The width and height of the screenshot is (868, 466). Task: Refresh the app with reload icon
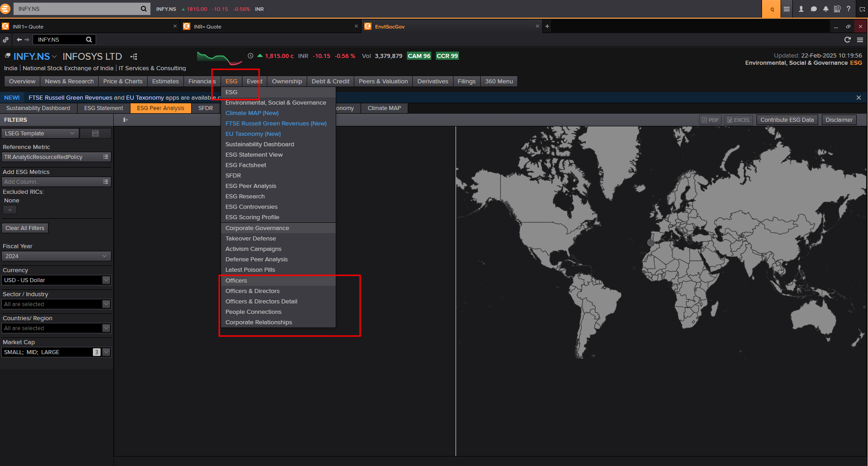(x=847, y=40)
